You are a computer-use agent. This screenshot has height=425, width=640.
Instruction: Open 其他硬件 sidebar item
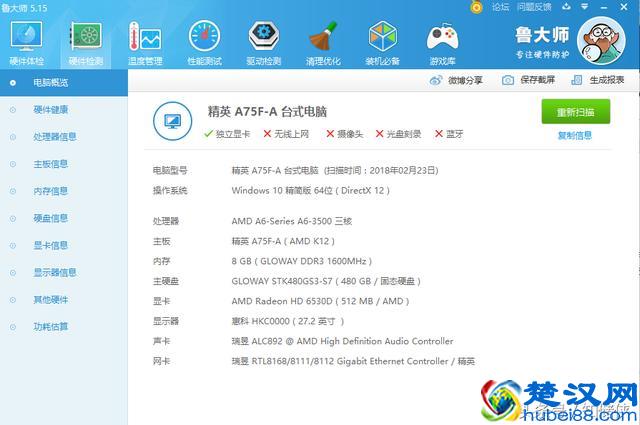[51, 300]
